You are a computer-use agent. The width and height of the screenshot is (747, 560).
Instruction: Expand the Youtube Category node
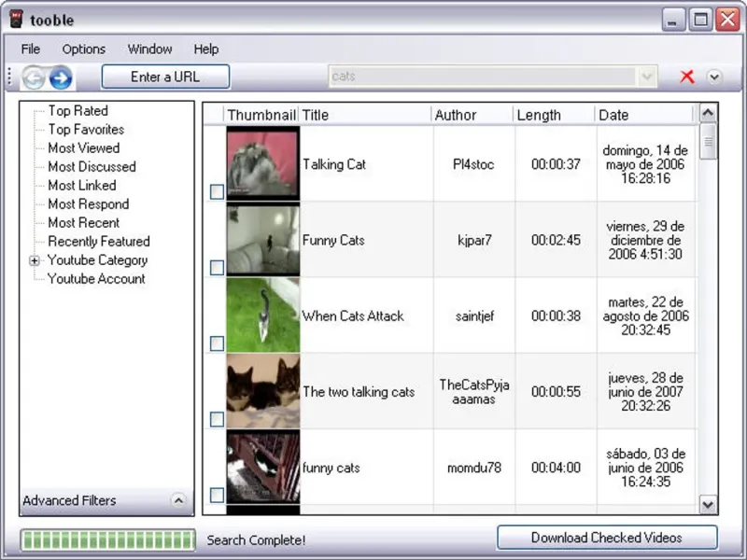tap(35, 260)
